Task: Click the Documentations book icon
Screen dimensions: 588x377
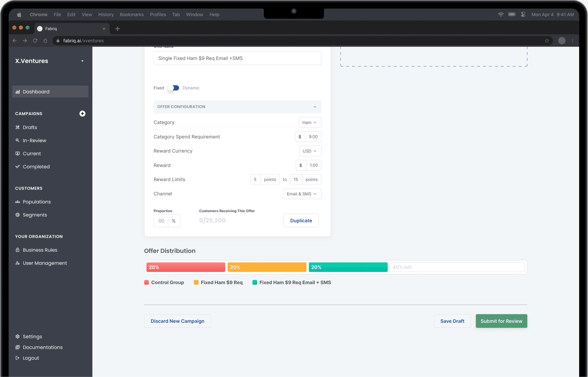Action: point(17,347)
